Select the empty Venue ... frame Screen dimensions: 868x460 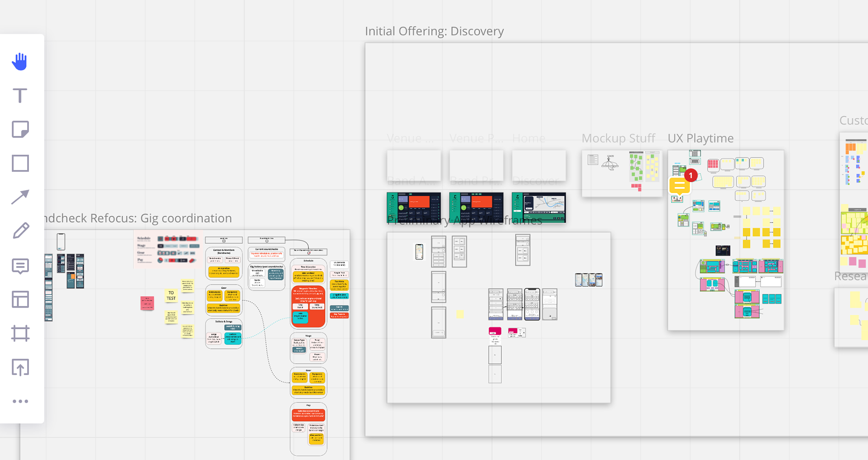click(x=414, y=166)
